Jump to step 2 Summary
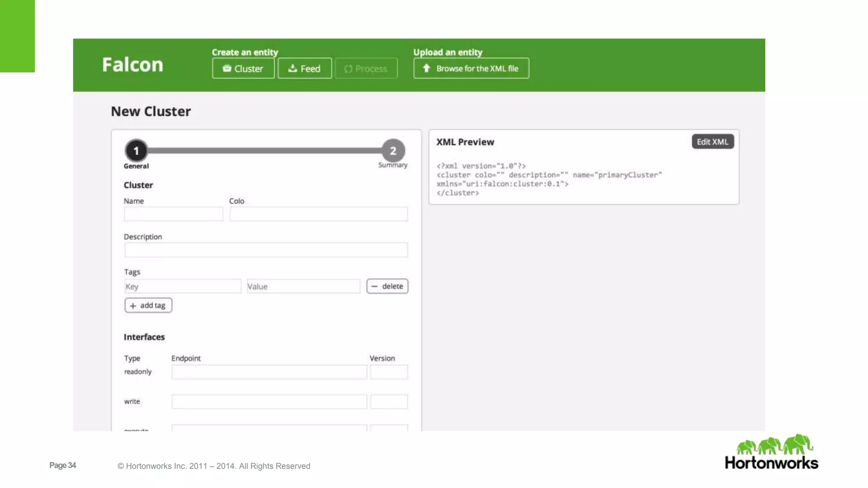868x488 pixels. (393, 150)
